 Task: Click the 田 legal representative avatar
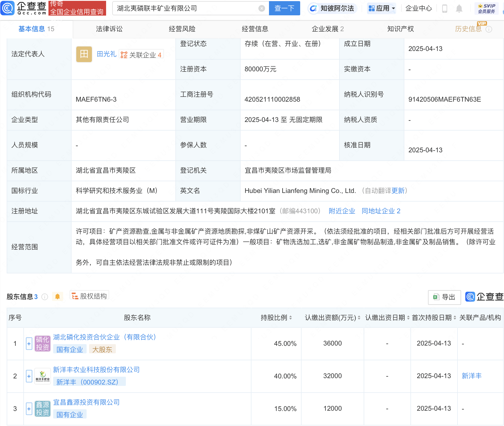click(x=84, y=54)
